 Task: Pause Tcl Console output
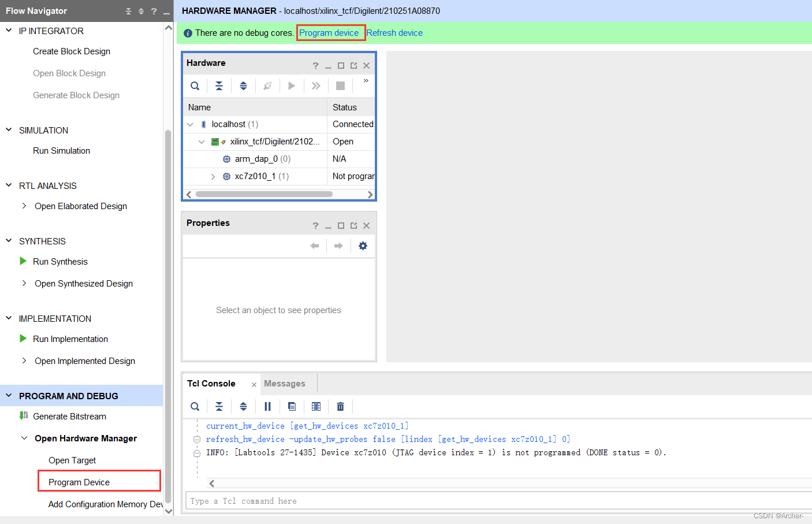tap(267, 407)
